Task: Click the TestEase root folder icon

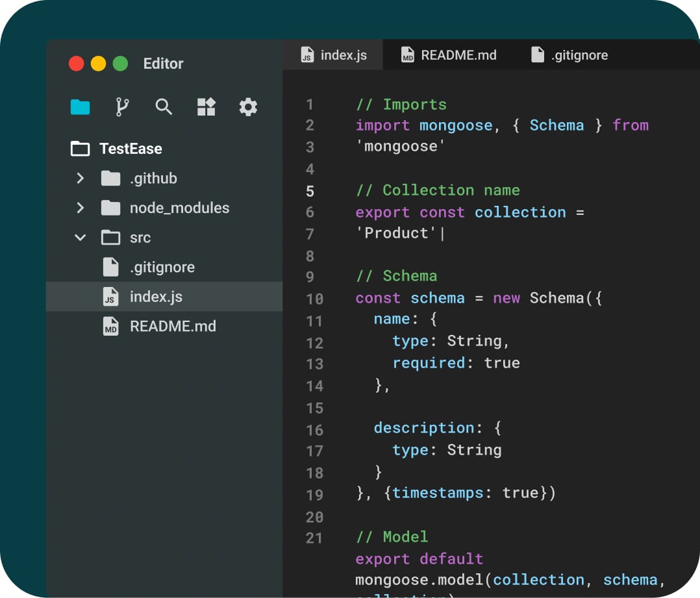Action: point(81,149)
